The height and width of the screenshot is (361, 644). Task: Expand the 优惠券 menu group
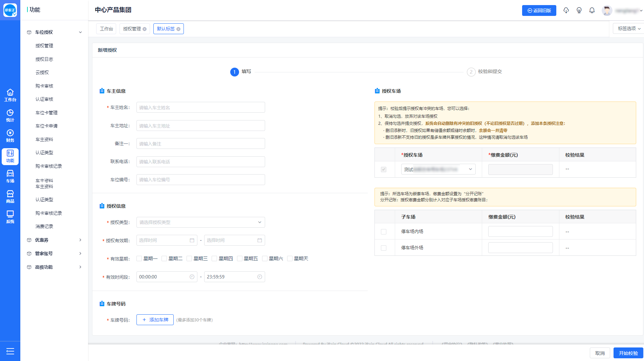[x=54, y=240]
